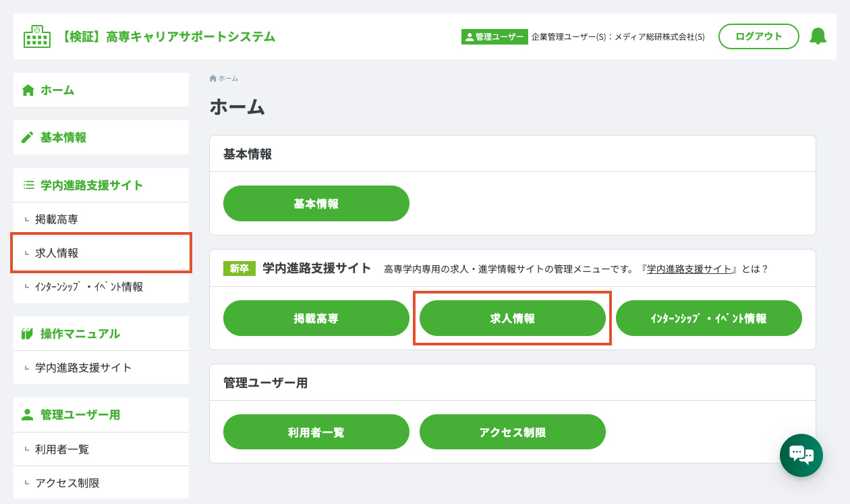The height and width of the screenshot is (504, 850).
Task: Click the green アクセス制限 button
Action: [x=513, y=432]
